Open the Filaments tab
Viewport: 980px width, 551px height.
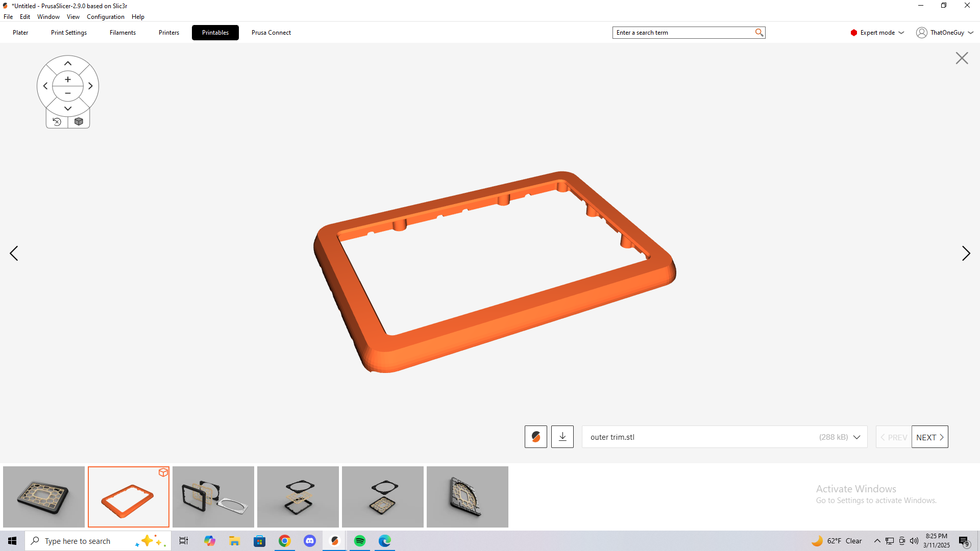click(x=122, y=33)
